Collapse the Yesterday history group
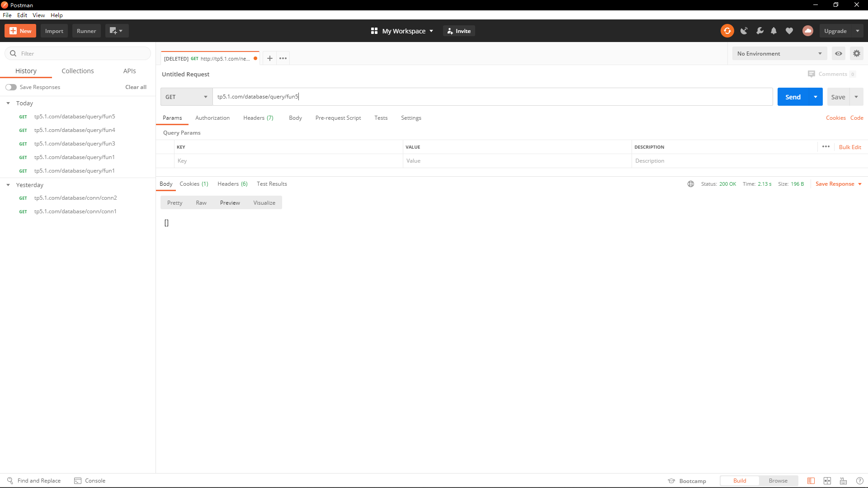The width and height of the screenshot is (868, 488). point(8,185)
